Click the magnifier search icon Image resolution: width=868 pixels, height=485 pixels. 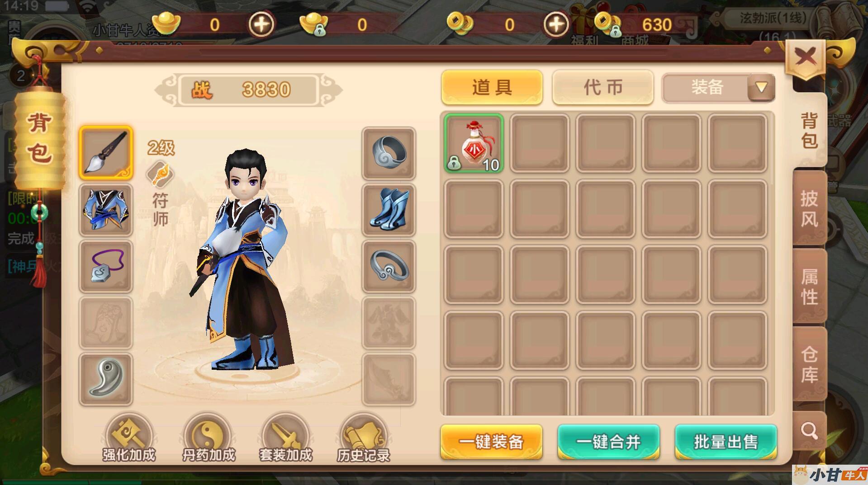pyautogui.click(x=809, y=431)
